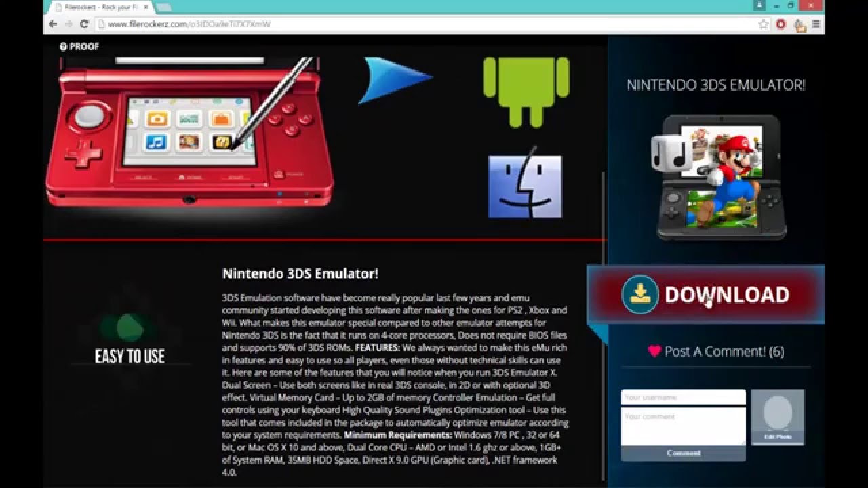Click the bold FEATURES: text in description

tap(378, 347)
